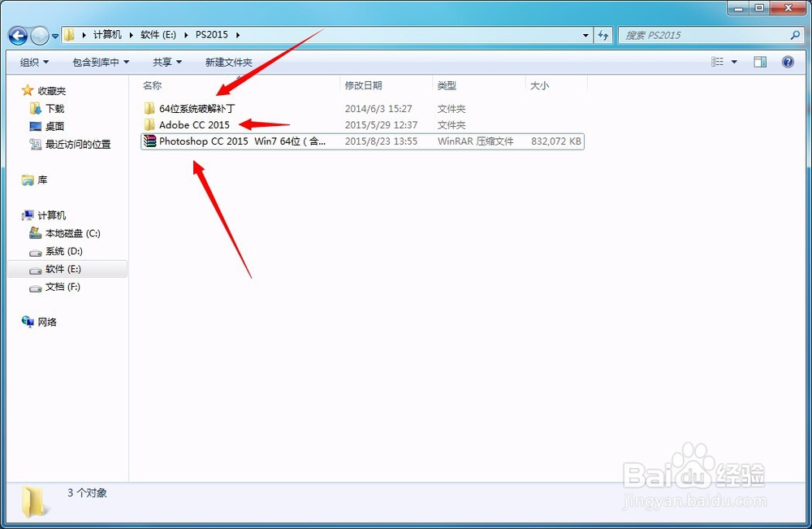Open 最近访问的位置 in favorites
812x529 pixels.
(78, 144)
